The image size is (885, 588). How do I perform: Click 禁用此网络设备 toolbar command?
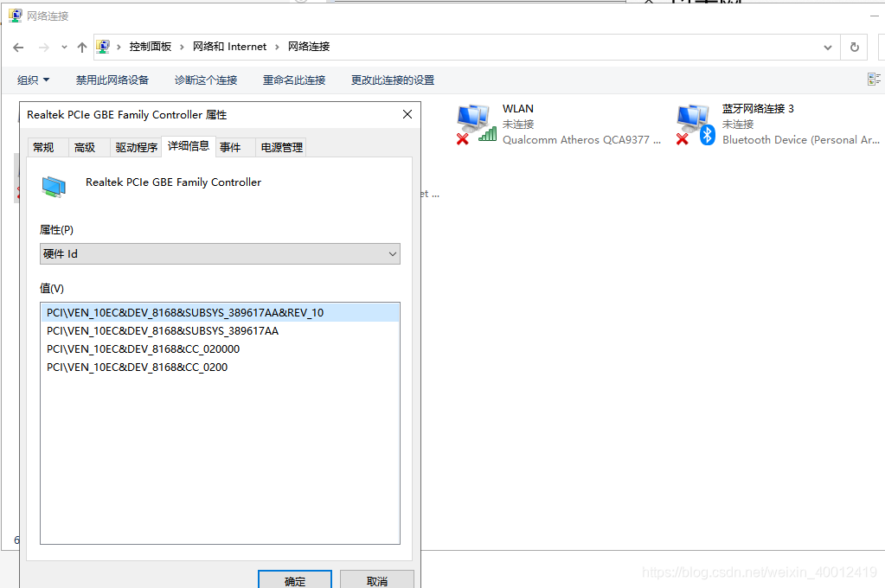112,80
